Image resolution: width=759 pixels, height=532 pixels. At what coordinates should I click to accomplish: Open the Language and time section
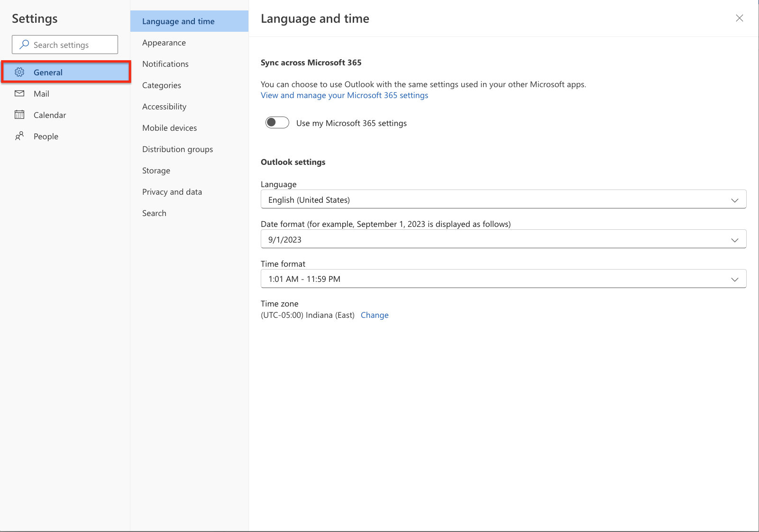point(189,21)
